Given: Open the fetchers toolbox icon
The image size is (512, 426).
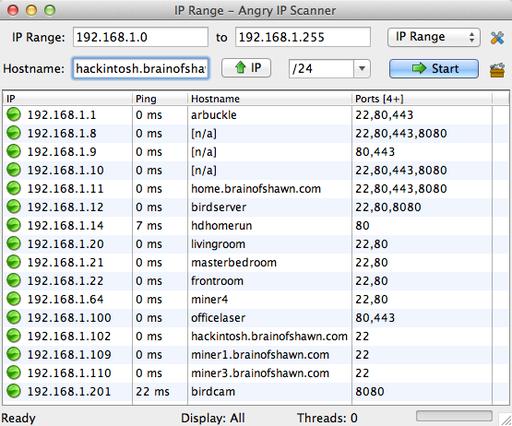Looking at the screenshot, I should pyautogui.click(x=497, y=69).
